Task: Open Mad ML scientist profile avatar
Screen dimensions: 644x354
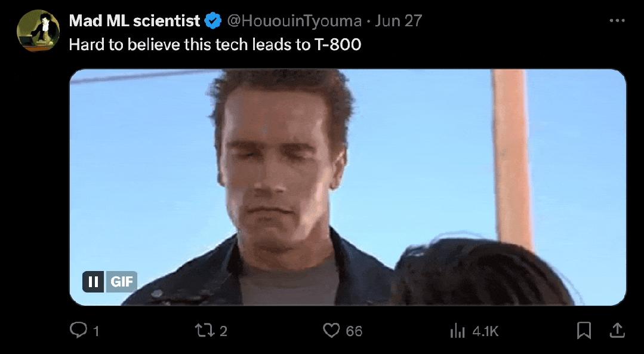Action: tap(38, 31)
